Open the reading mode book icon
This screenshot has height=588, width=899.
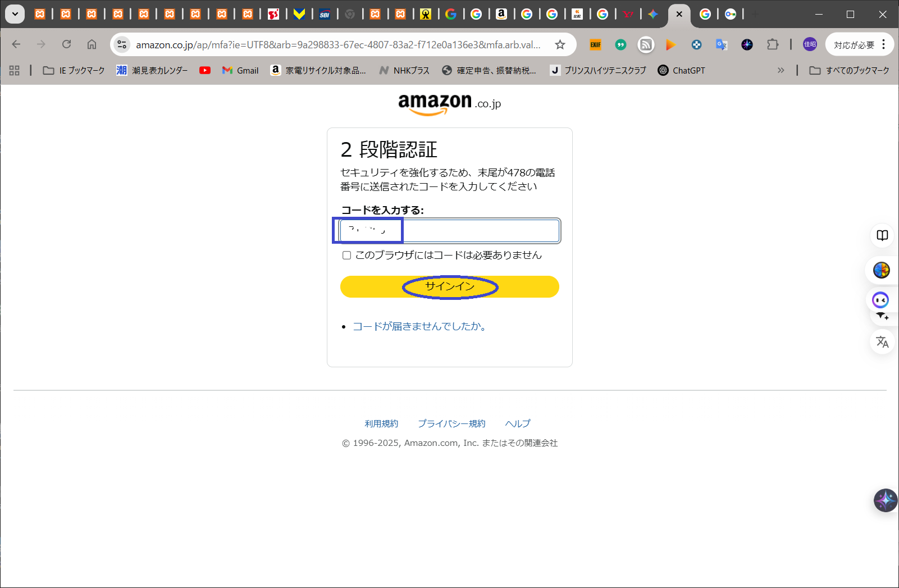tap(882, 235)
